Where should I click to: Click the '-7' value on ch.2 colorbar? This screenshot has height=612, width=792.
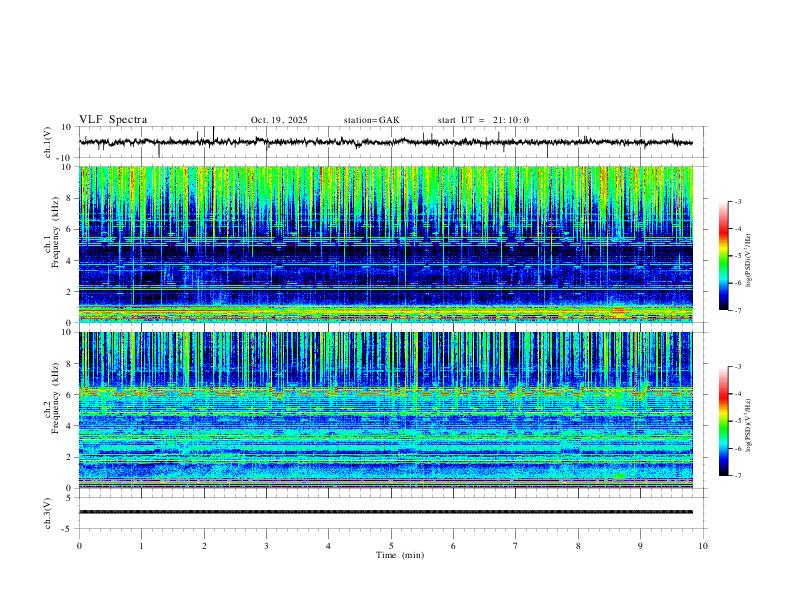click(x=737, y=475)
